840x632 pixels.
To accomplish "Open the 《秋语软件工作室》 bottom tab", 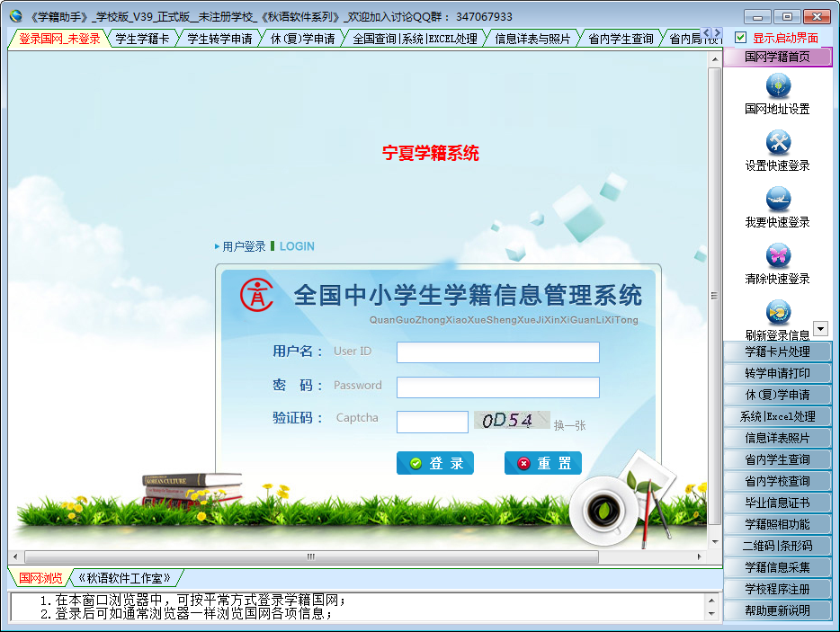I will (x=125, y=577).
